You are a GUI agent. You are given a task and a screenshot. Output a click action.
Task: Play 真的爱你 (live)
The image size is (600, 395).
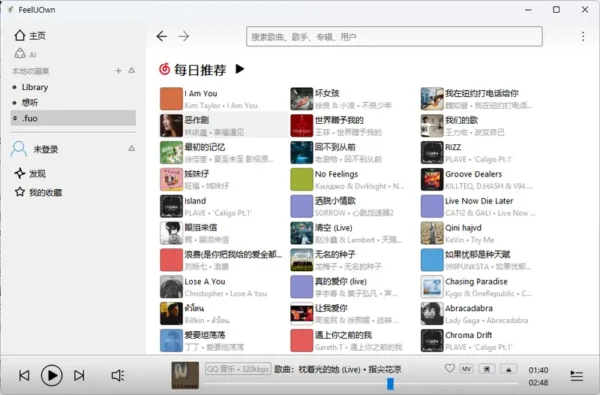tap(354, 287)
